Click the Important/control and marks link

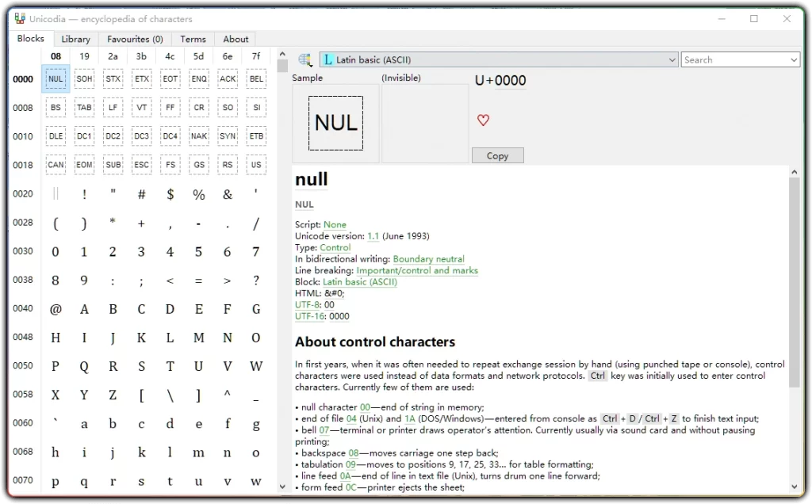click(x=416, y=270)
